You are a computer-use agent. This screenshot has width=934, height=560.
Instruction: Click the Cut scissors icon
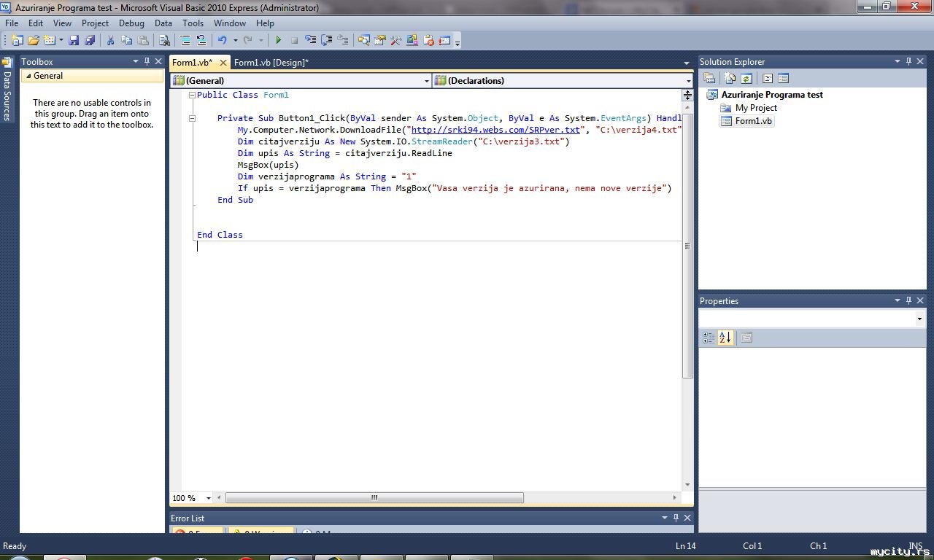110,41
